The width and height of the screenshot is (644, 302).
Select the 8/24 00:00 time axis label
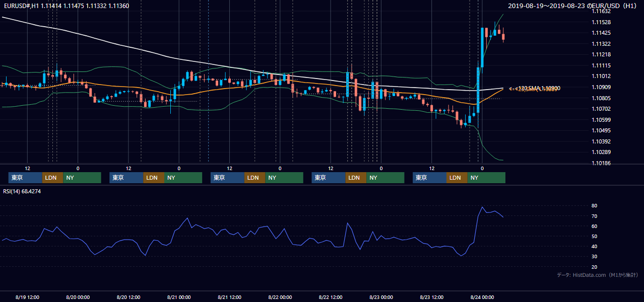tap(482, 297)
